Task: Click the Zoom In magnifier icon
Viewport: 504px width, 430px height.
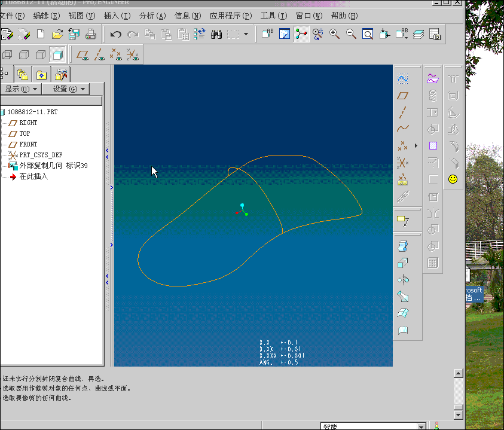Action: coord(334,34)
